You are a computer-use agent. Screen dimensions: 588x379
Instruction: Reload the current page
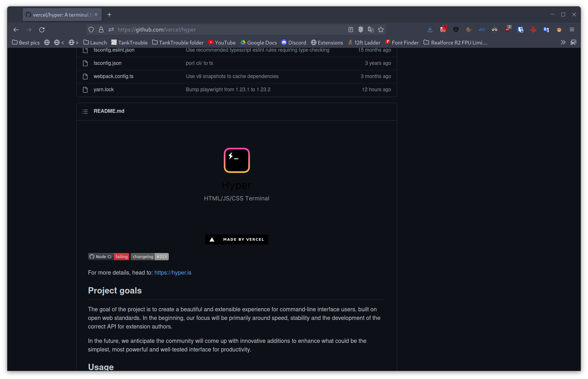click(x=42, y=30)
